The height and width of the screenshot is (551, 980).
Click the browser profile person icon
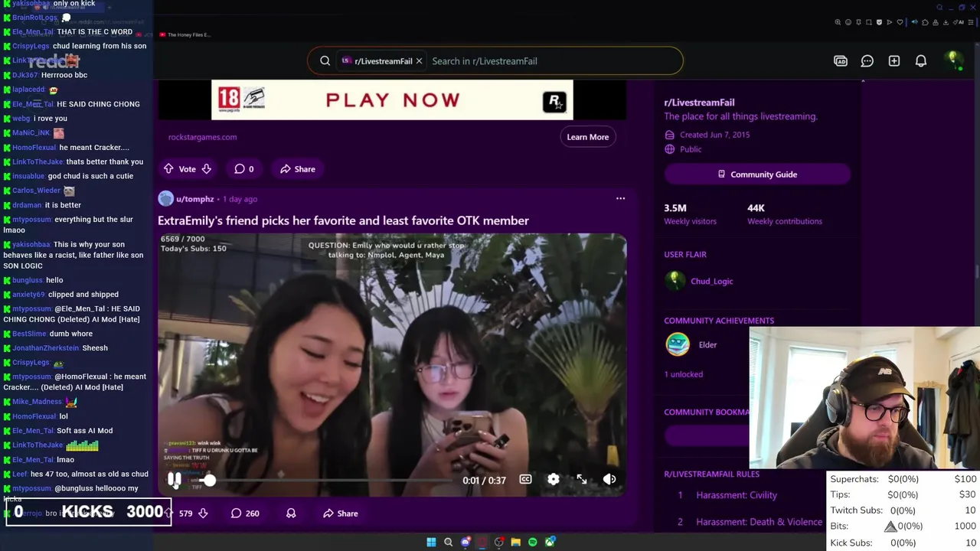tap(936, 22)
